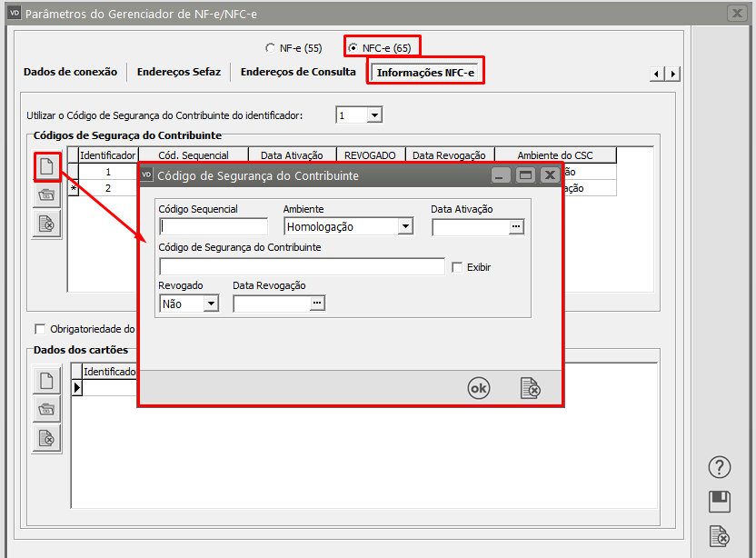Select the NF-e (55) radio button
756x558 pixels.
(x=270, y=47)
